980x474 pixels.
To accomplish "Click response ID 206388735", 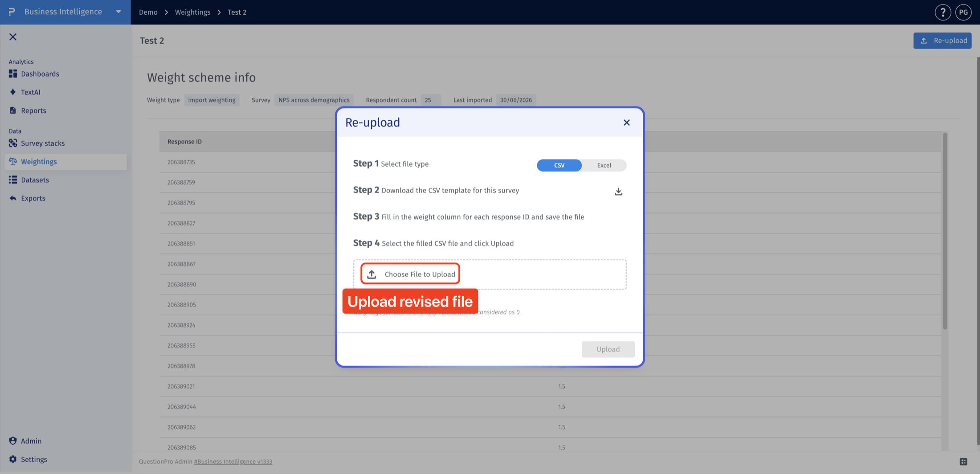I will click(x=181, y=162).
